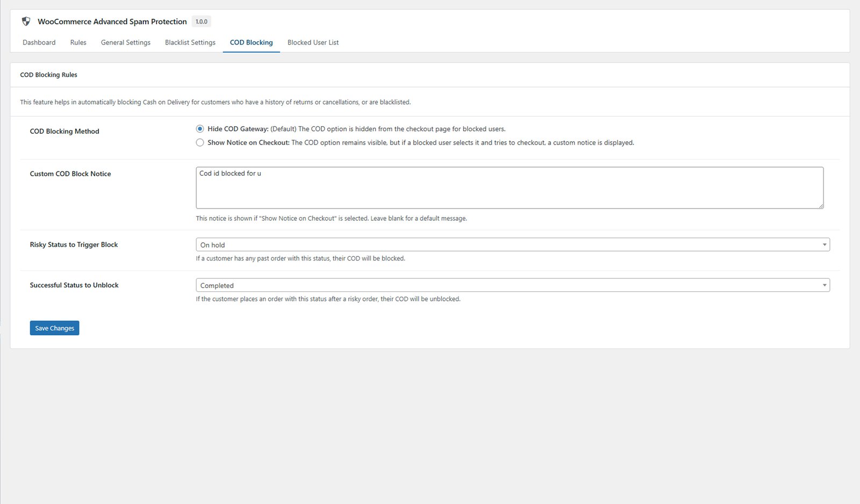This screenshot has width=860, height=504.
Task: Open the Dashboard tab
Action: click(39, 42)
